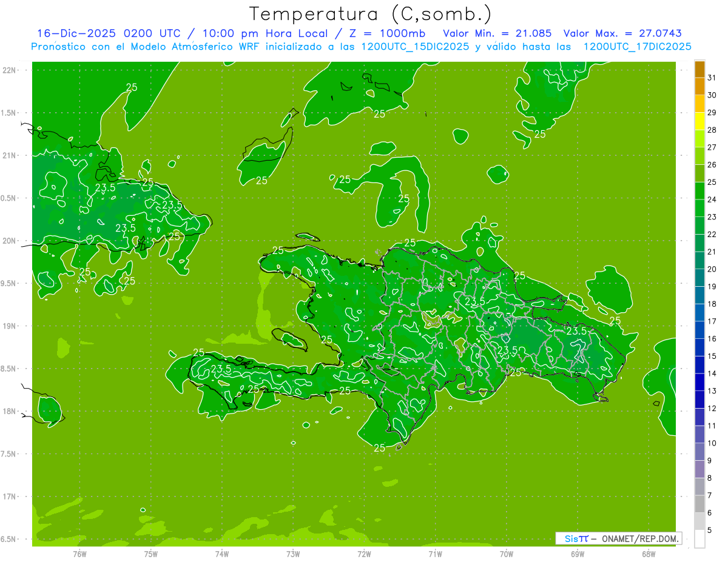Viewport: 728px width, 562px height.
Task: Click the 72W longitude axis label
Action: click(x=364, y=554)
